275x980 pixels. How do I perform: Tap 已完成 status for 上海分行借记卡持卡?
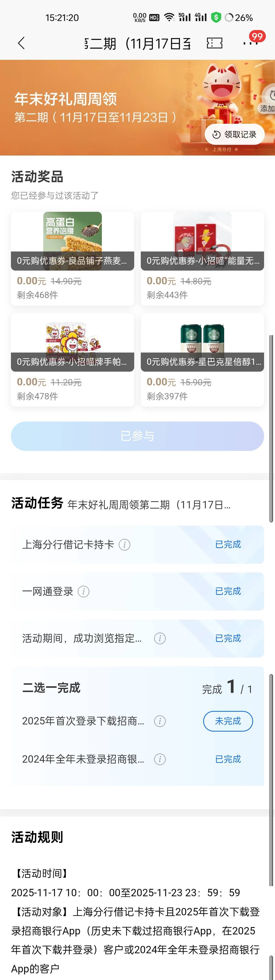coord(228,544)
